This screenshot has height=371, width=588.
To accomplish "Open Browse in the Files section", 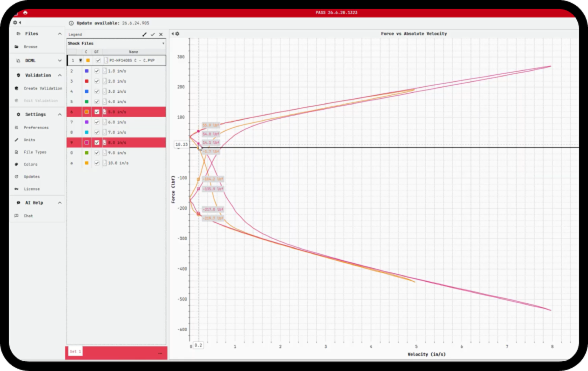I will pyautogui.click(x=31, y=47).
